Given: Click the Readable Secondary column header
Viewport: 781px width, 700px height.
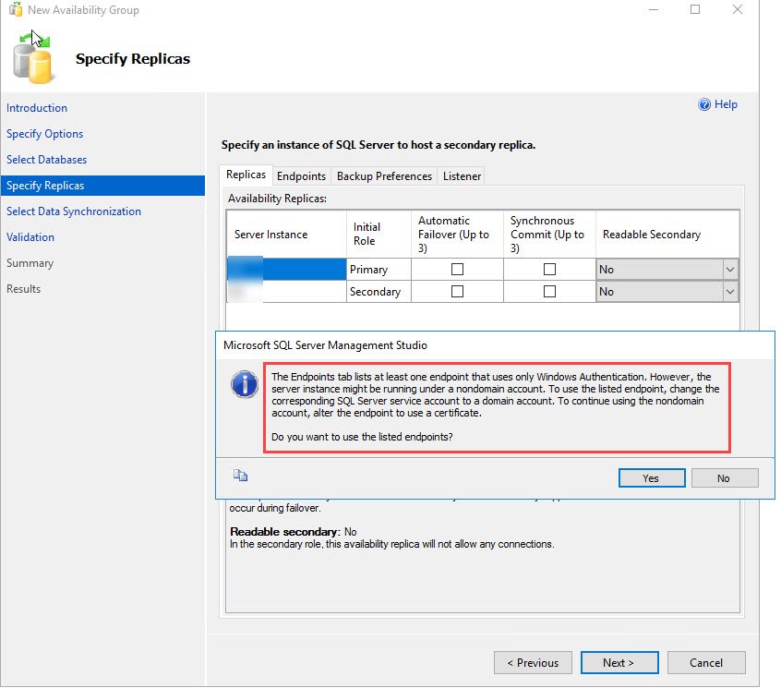Looking at the screenshot, I should tap(667, 235).
